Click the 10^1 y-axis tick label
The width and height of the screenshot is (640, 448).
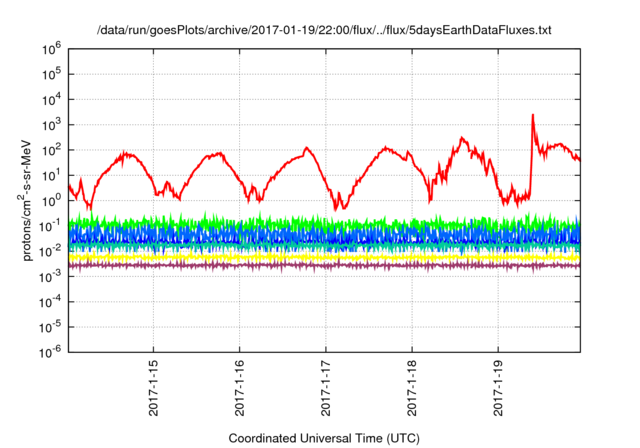point(51,175)
